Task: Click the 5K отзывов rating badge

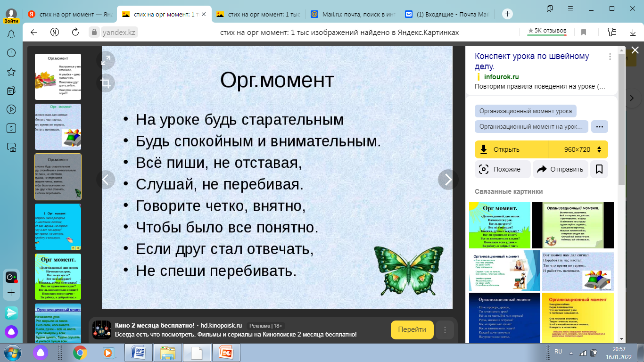Action: [547, 31]
